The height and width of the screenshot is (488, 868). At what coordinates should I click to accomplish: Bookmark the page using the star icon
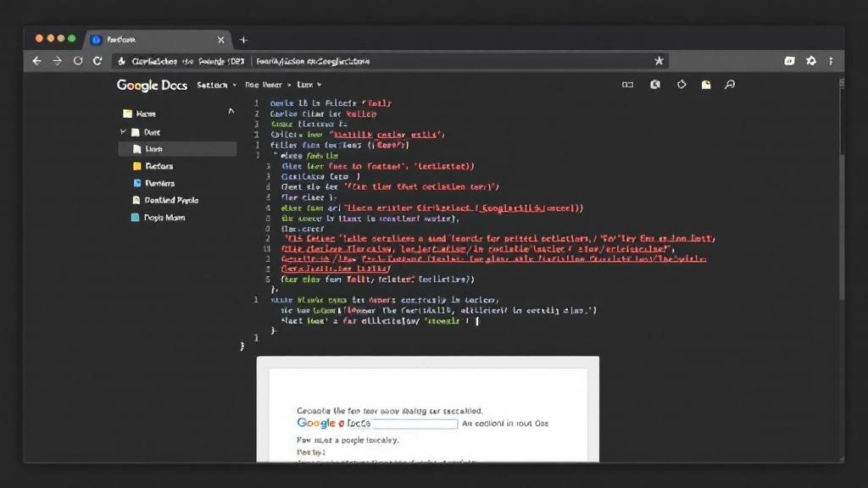pyautogui.click(x=659, y=61)
